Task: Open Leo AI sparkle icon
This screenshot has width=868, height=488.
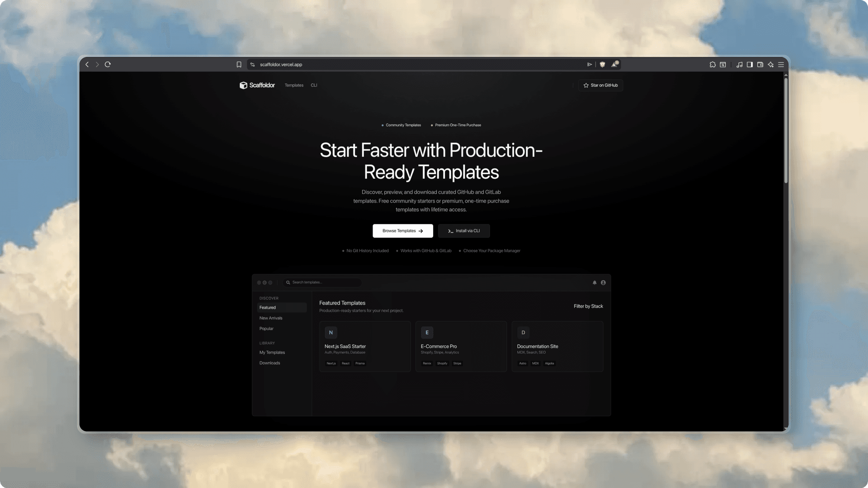Action: pos(771,65)
